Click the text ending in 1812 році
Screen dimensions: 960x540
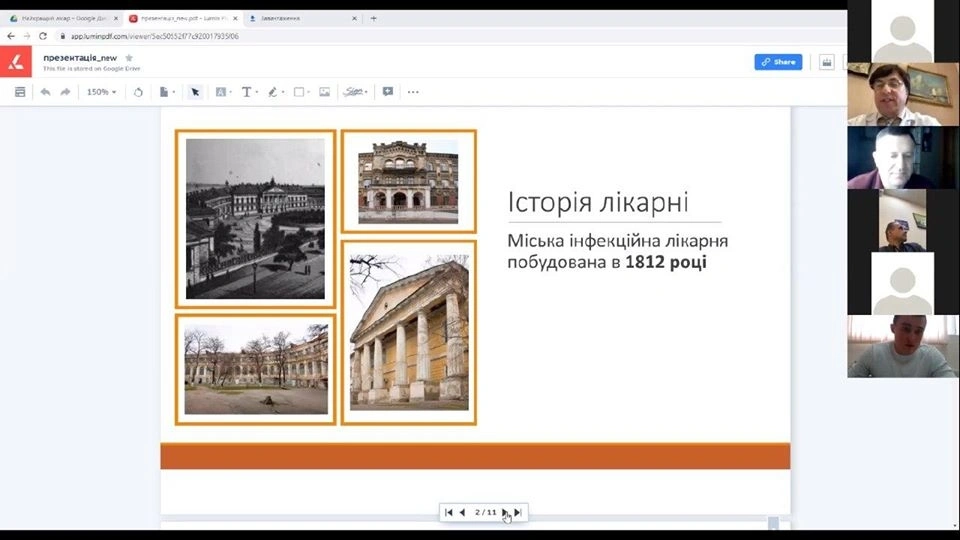[x=617, y=251]
